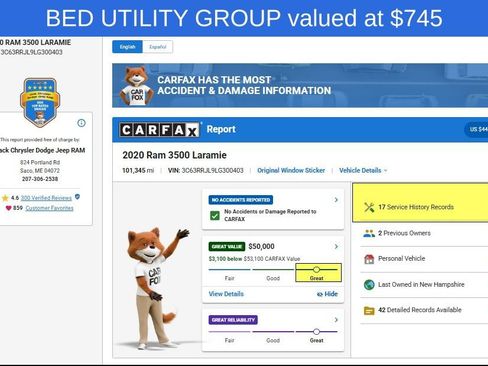Open 17 Service History Records
488x366 pixels.
point(420,202)
